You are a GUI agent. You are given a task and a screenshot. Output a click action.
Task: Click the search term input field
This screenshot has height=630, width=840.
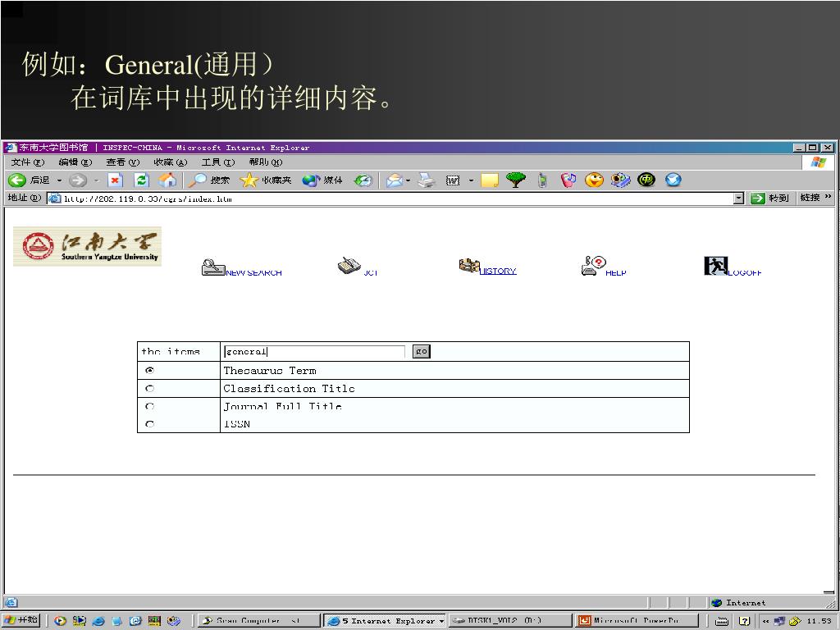[314, 352]
